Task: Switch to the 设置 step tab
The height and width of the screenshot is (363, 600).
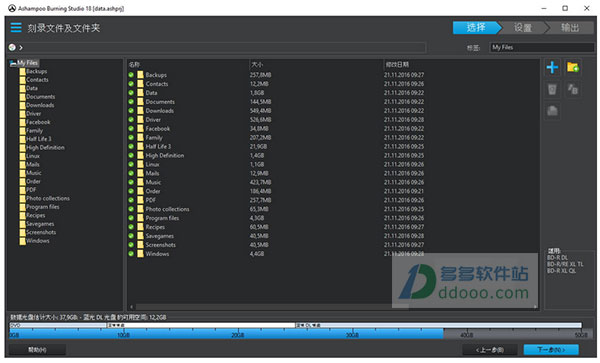Action: pyautogui.click(x=523, y=28)
